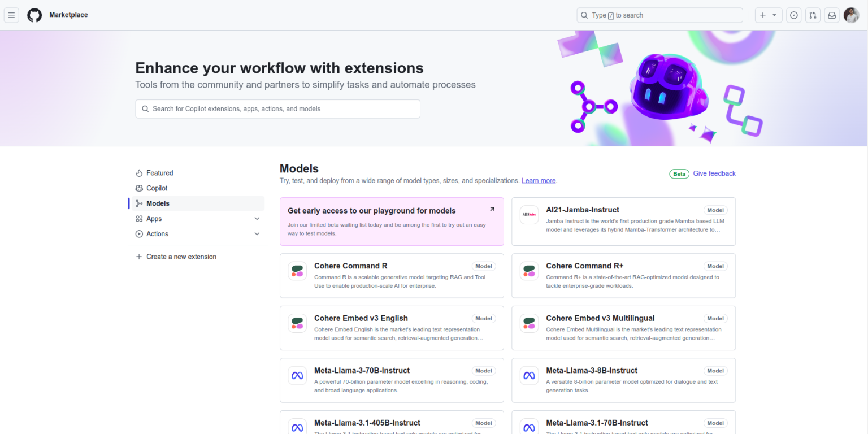Click the AI21labs logo on Jamba-Instruct card
This screenshot has height=434, width=868.
point(529,215)
